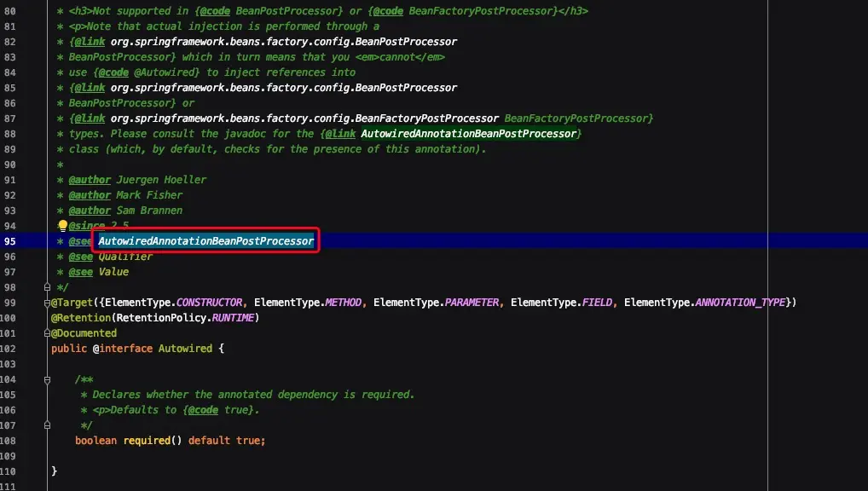
Task: Click the public keyword on line 102
Action: tap(69, 348)
